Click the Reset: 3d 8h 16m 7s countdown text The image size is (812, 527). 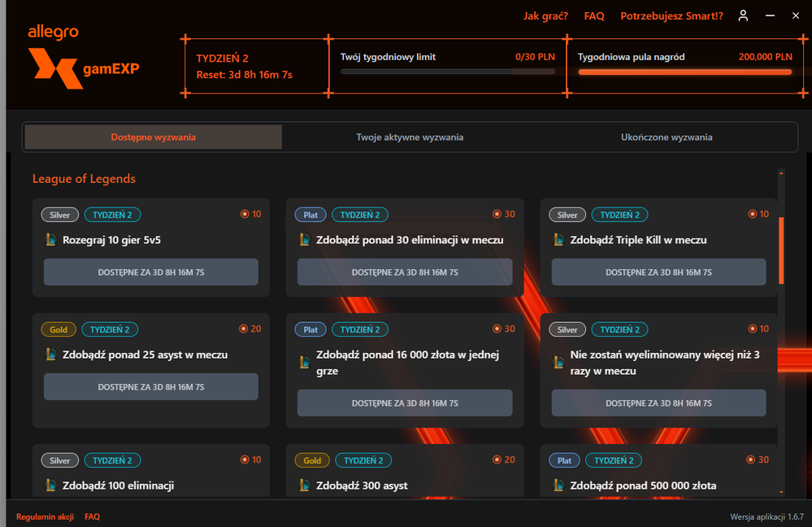point(245,75)
